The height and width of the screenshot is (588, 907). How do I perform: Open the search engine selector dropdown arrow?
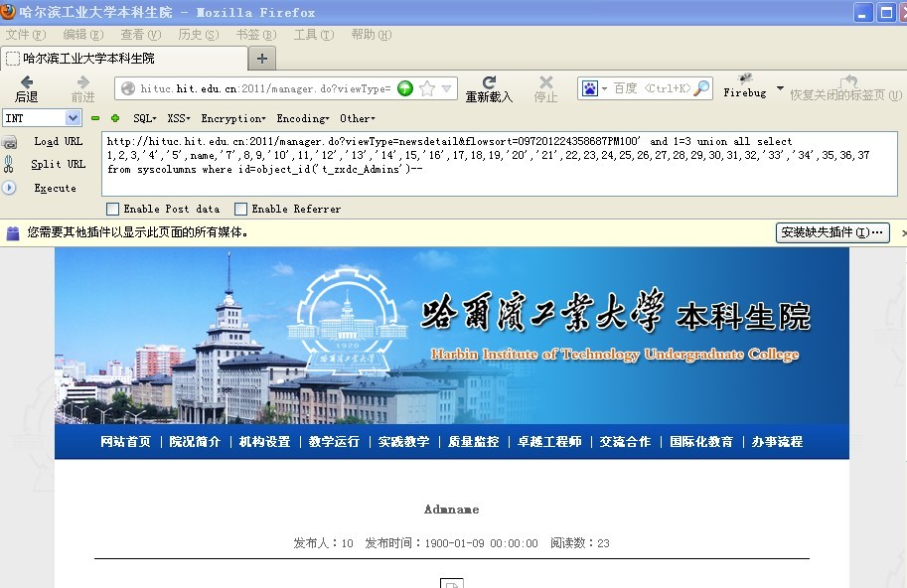point(604,88)
